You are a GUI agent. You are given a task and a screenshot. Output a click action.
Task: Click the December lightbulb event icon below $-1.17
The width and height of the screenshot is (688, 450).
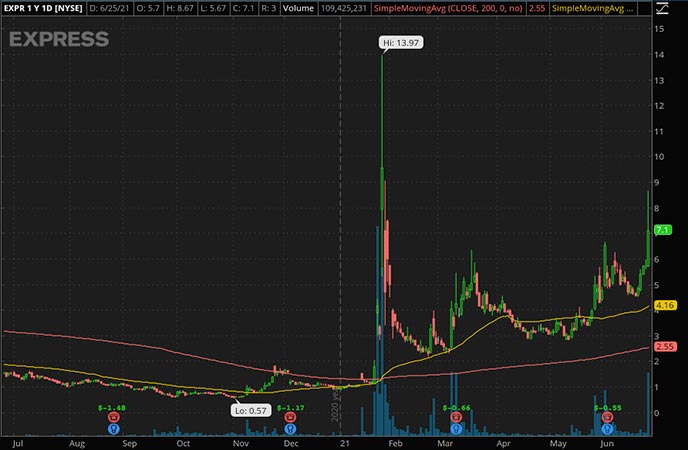pyautogui.click(x=290, y=429)
